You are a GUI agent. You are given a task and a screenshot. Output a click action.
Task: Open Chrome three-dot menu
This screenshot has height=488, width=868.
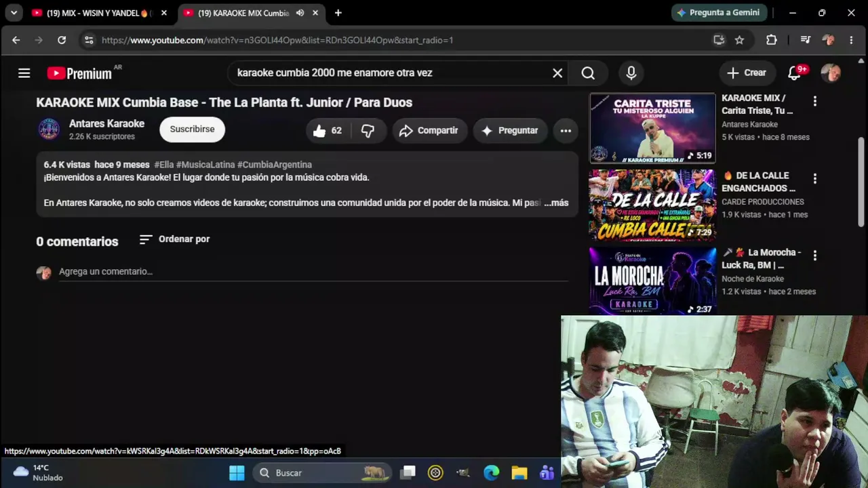[851, 40]
